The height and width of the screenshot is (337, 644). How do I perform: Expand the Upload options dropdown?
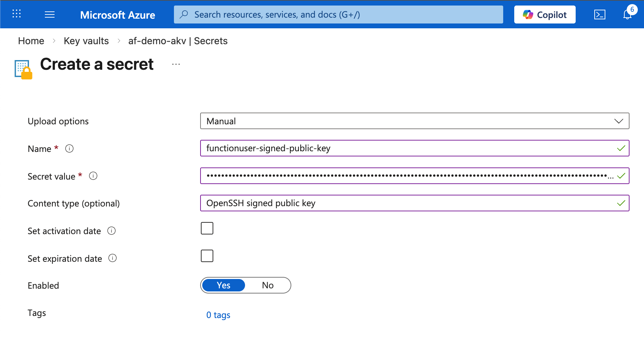click(x=414, y=121)
